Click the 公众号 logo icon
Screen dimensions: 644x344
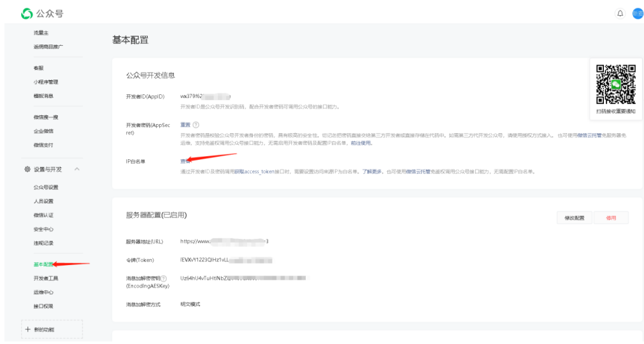(27, 13)
